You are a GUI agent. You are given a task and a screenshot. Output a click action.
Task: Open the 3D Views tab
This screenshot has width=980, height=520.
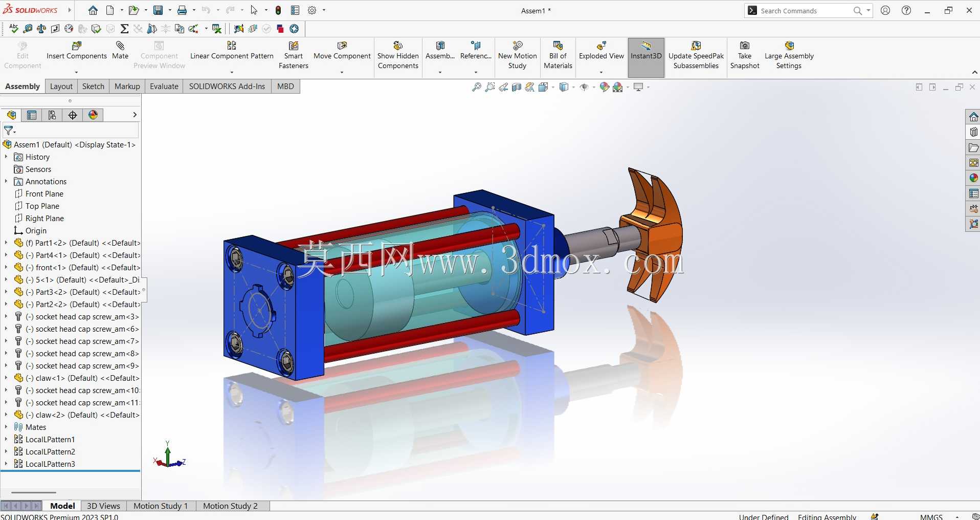coord(103,506)
